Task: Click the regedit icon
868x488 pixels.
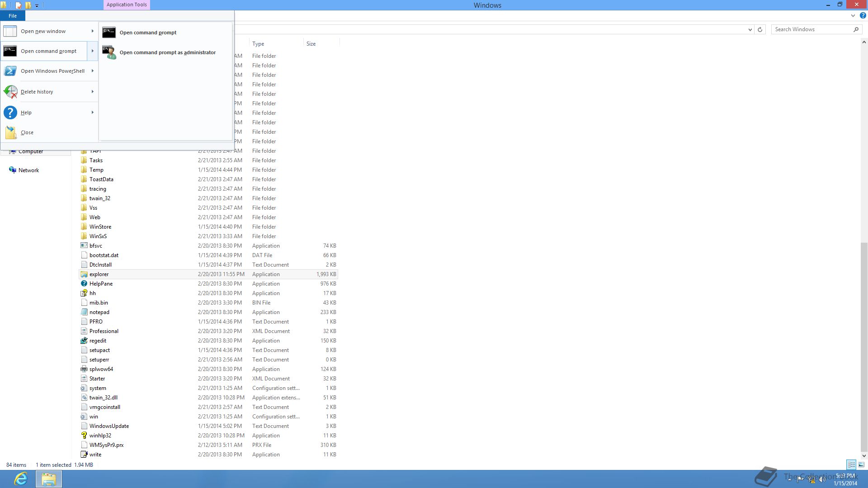Action: [x=84, y=341]
